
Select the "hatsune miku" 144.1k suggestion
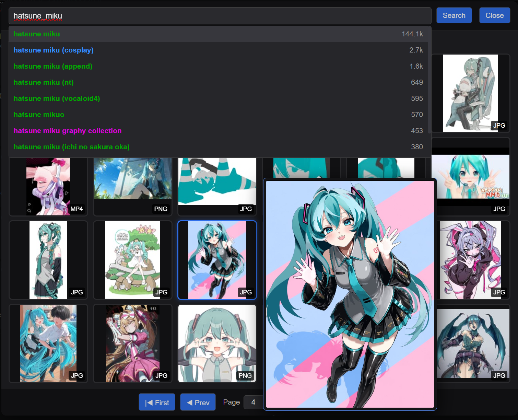point(218,34)
